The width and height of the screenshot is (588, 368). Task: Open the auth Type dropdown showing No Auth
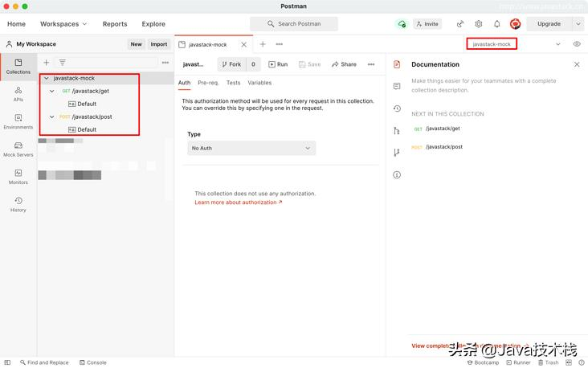pos(251,148)
